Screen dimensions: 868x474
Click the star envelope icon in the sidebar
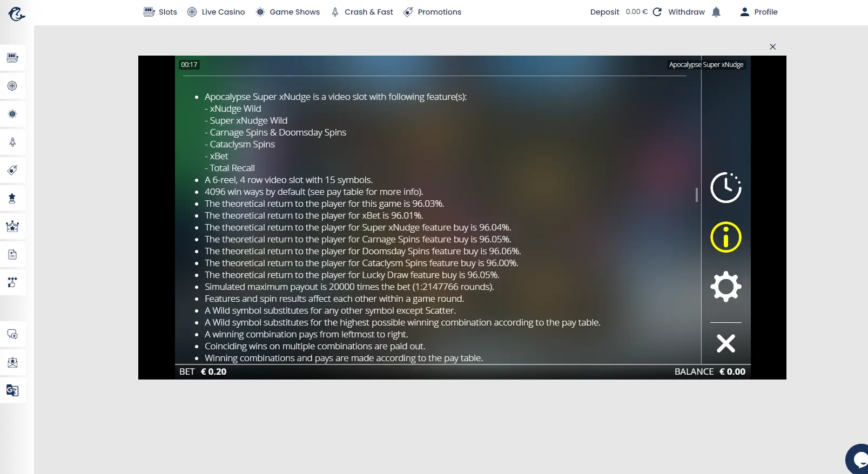point(12,362)
